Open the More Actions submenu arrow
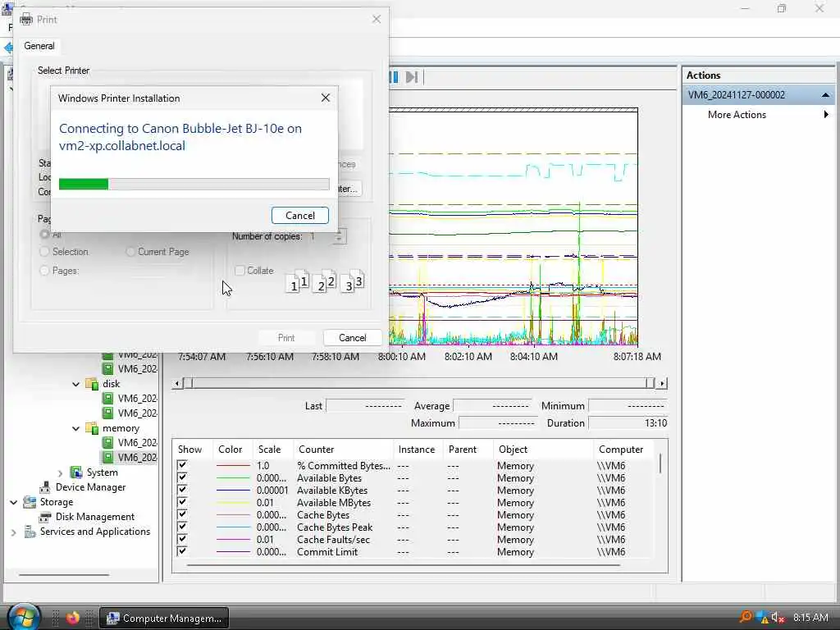The image size is (840, 630). click(825, 115)
